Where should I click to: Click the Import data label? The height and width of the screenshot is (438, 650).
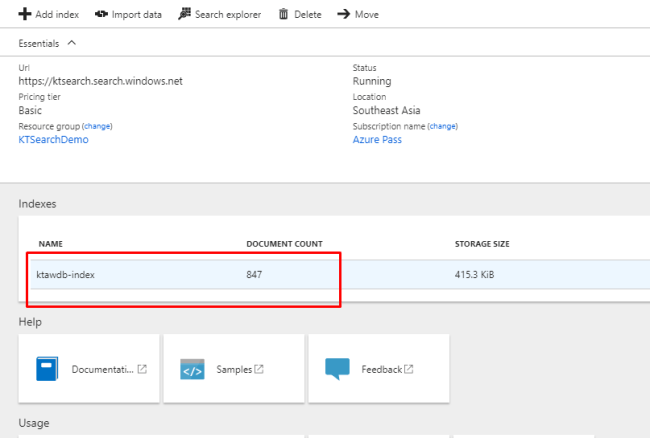pyautogui.click(x=137, y=15)
